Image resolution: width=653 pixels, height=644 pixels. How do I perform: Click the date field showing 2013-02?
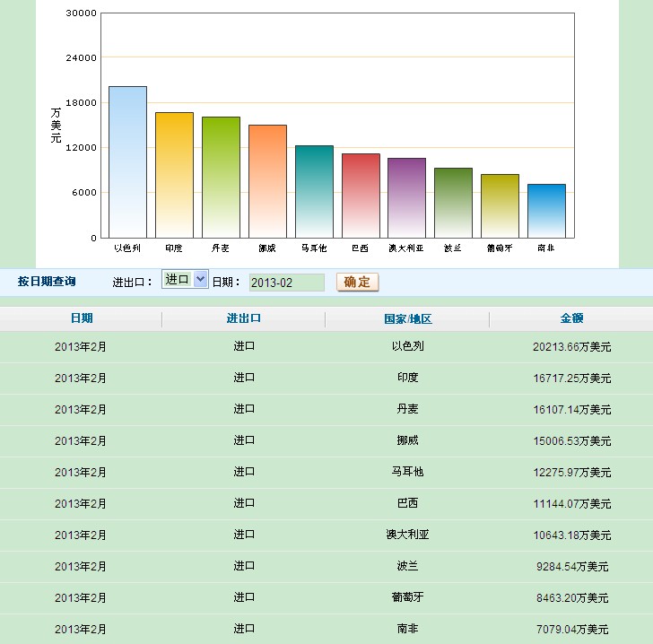coord(286,283)
